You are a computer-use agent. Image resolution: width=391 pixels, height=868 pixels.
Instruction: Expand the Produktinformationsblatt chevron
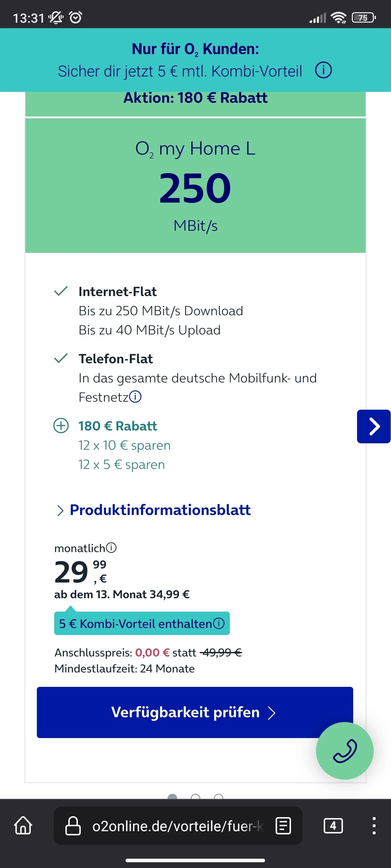(60, 510)
